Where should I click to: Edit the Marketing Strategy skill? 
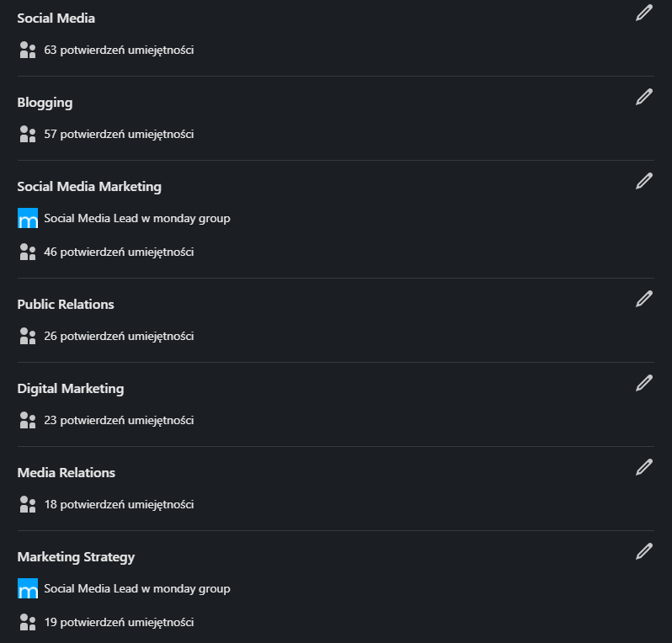pyautogui.click(x=644, y=551)
